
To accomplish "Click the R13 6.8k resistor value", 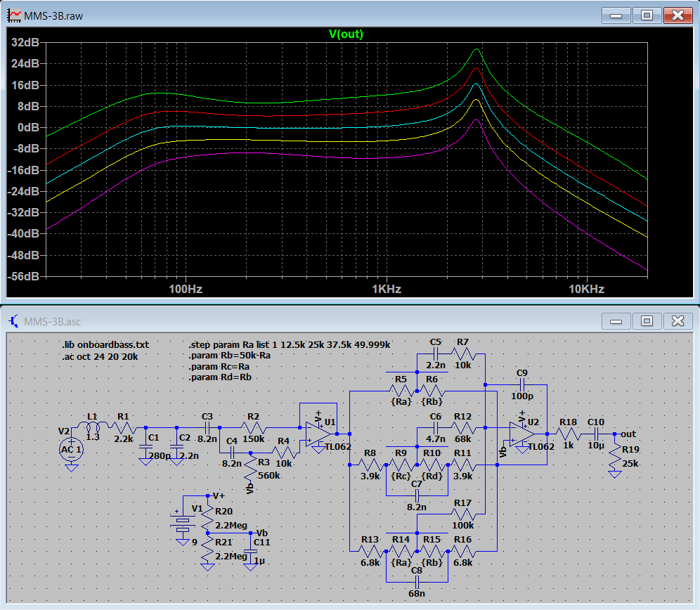I will [x=370, y=563].
